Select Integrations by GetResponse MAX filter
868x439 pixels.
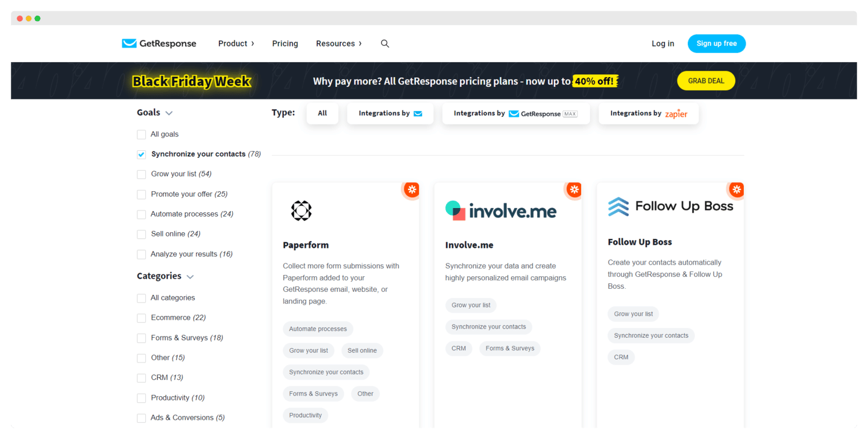(x=516, y=113)
